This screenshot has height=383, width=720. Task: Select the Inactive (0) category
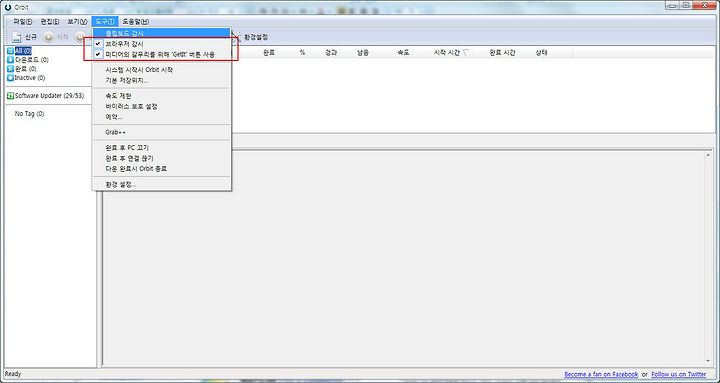[29, 78]
